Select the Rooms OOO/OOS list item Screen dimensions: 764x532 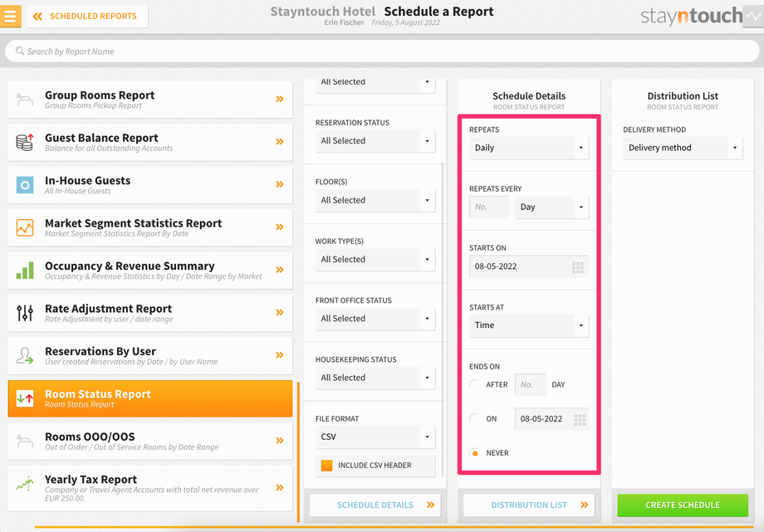tap(150, 442)
